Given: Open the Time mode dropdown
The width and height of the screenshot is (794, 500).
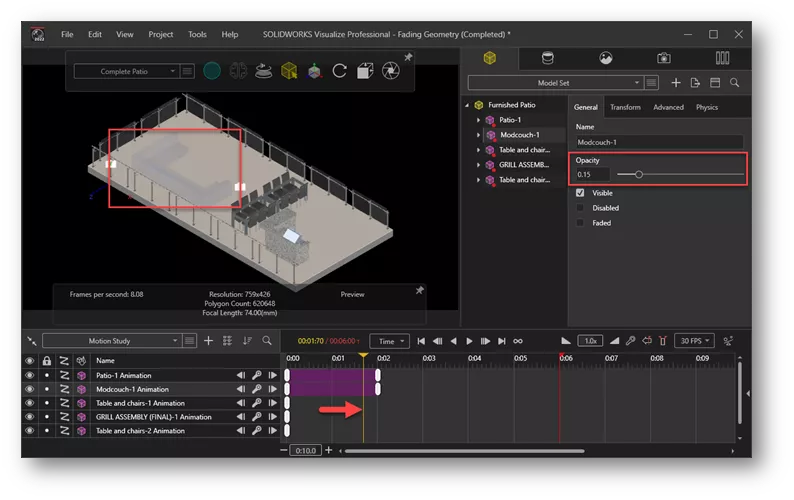Looking at the screenshot, I should (x=389, y=341).
